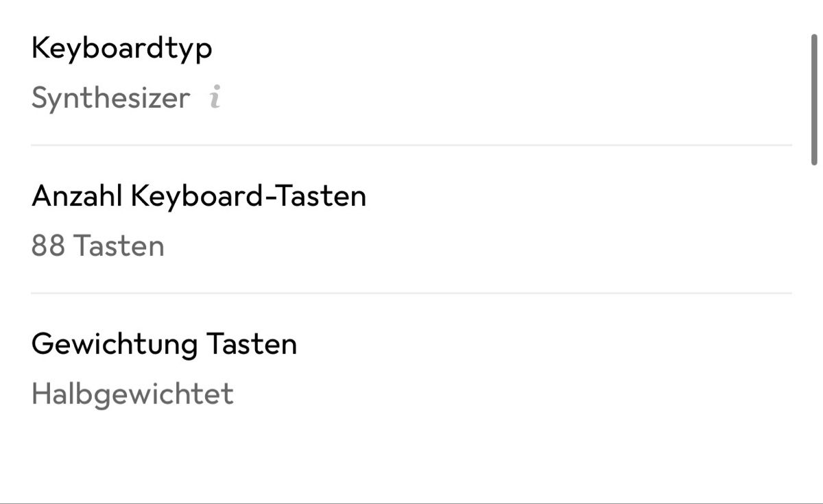Click the Synthesizer value text

click(110, 99)
